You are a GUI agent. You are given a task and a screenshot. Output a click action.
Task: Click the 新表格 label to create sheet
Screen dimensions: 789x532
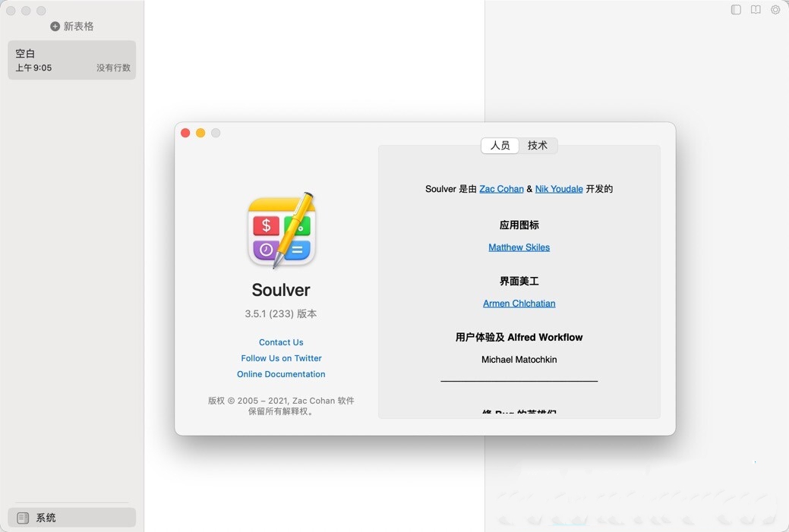(x=78, y=26)
